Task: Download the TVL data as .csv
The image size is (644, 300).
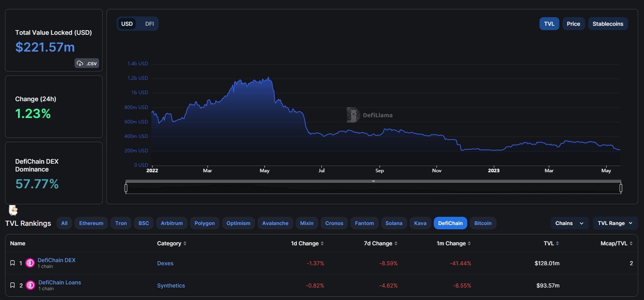Action: pos(87,63)
